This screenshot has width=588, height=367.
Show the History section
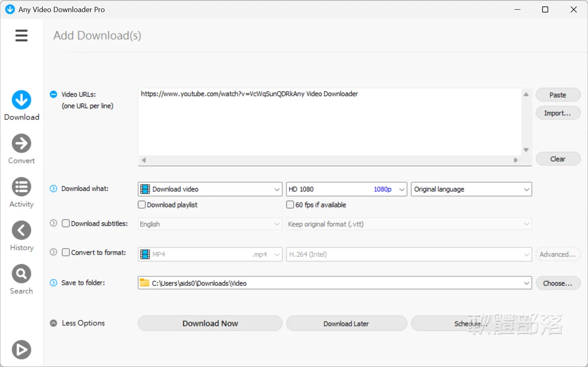click(22, 236)
